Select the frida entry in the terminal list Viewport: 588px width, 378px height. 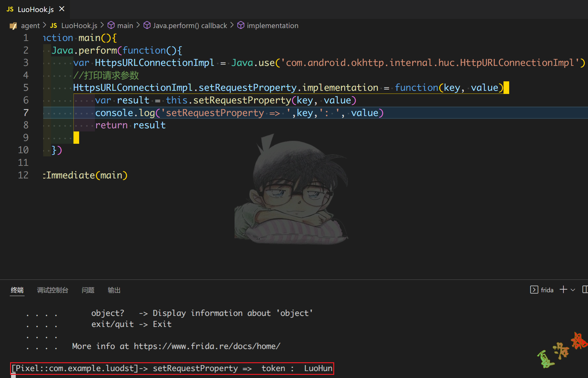point(547,290)
